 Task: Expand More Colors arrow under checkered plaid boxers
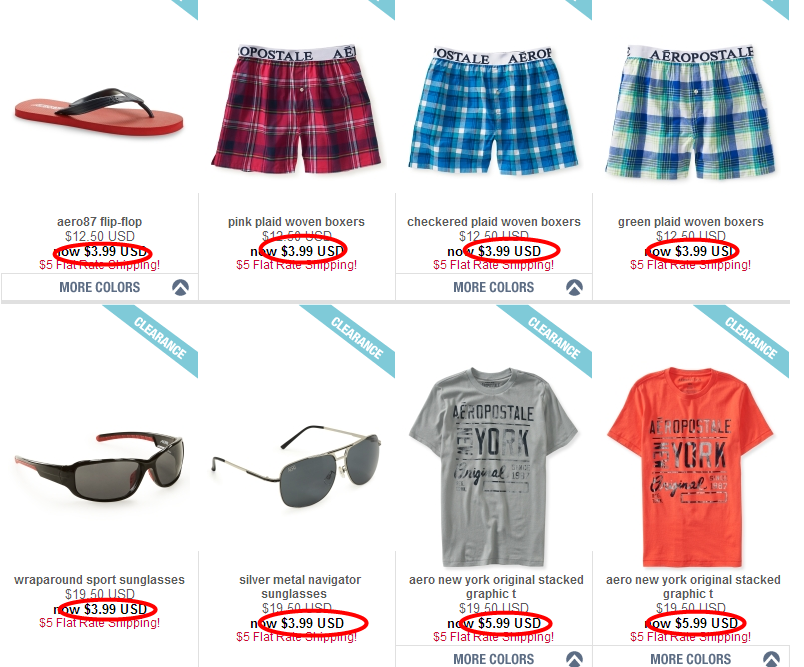click(574, 287)
